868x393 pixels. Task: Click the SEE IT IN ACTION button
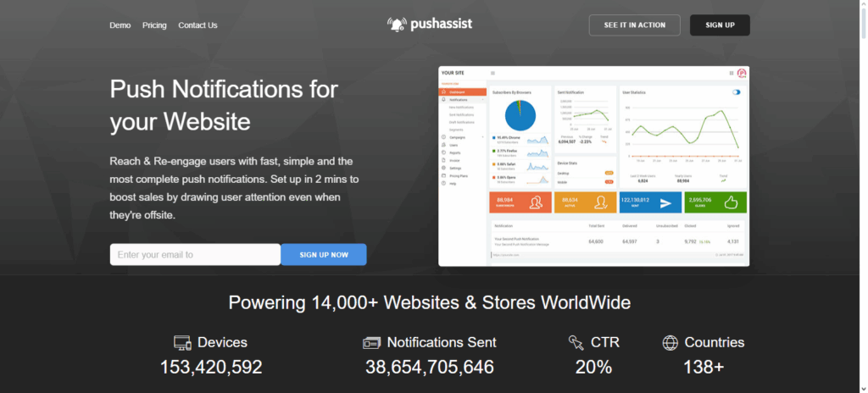pyautogui.click(x=634, y=25)
